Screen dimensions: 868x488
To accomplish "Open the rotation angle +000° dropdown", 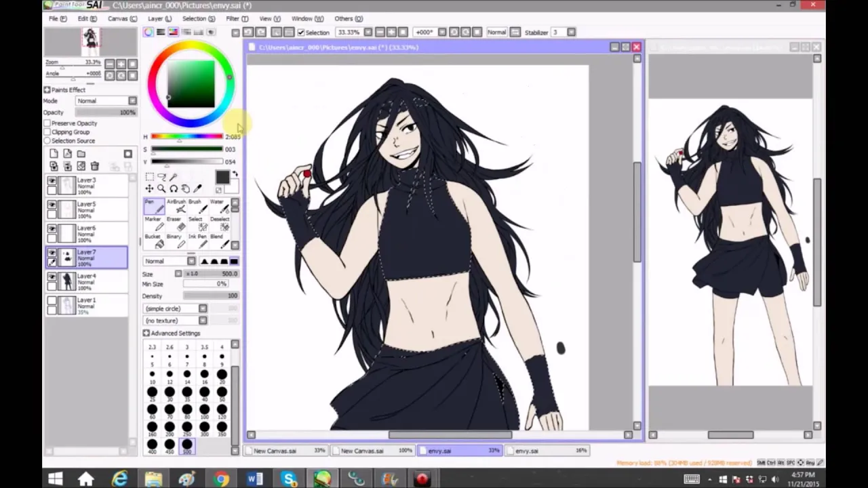I will click(x=442, y=32).
